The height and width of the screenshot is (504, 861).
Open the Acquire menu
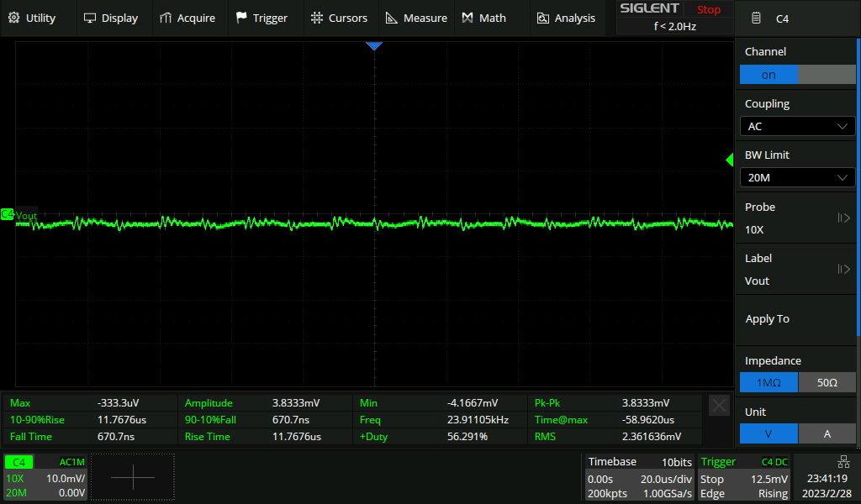click(188, 18)
